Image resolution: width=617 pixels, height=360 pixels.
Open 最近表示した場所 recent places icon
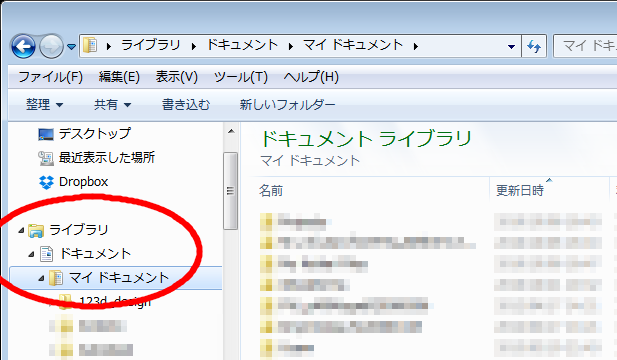pos(46,158)
